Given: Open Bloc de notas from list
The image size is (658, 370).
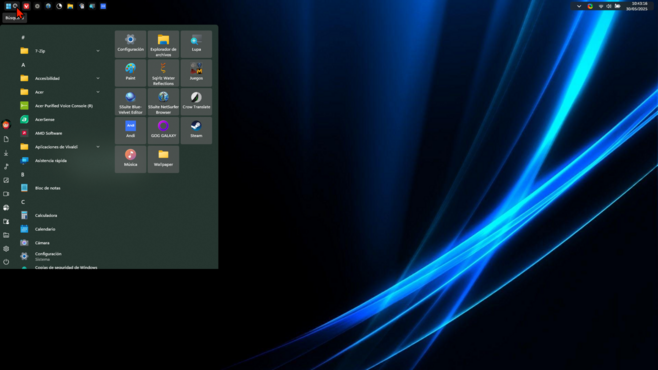Looking at the screenshot, I should [x=60, y=188].
